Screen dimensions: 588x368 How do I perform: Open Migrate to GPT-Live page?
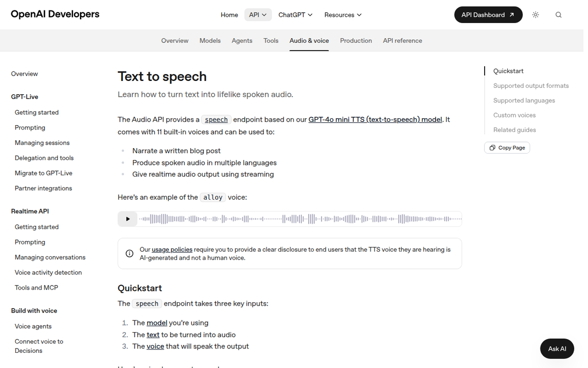click(44, 173)
